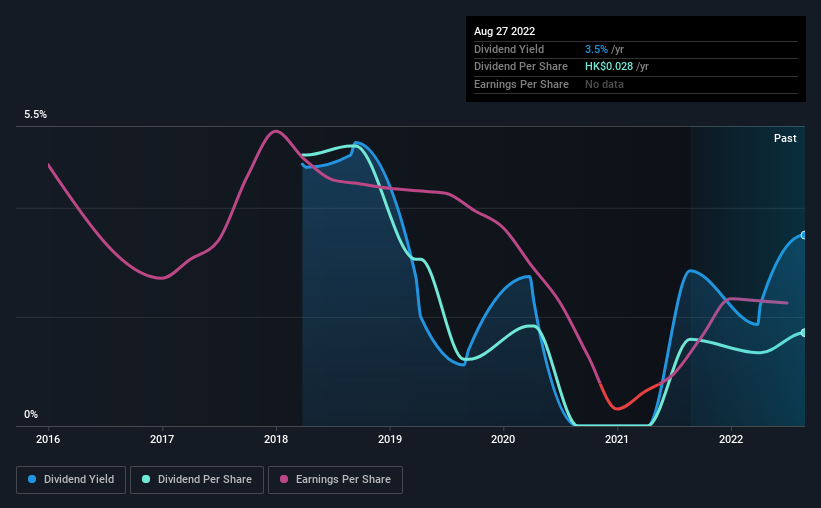
Task: Toggle the Dividend Yield legend button
Action: (x=71, y=480)
